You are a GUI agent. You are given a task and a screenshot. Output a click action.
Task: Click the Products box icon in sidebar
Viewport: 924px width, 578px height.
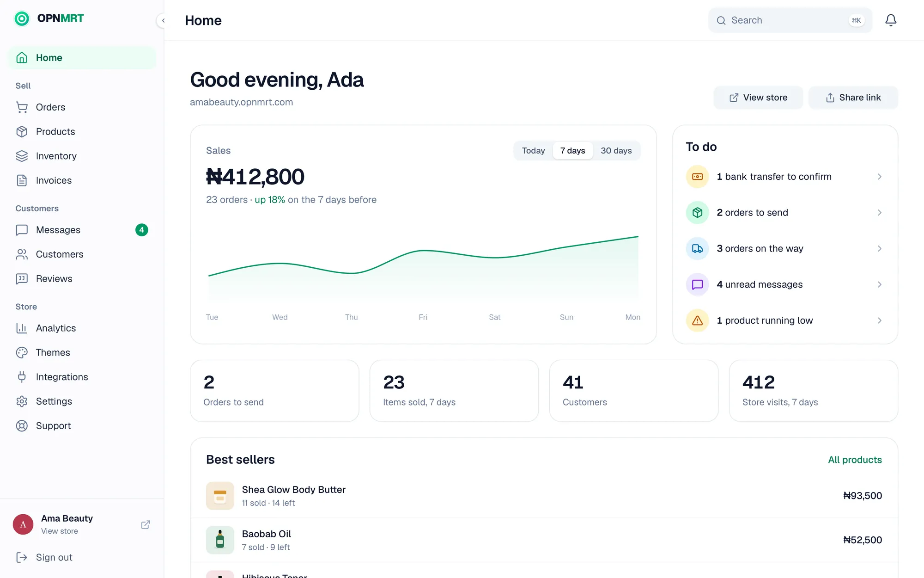click(x=22, y=132)
